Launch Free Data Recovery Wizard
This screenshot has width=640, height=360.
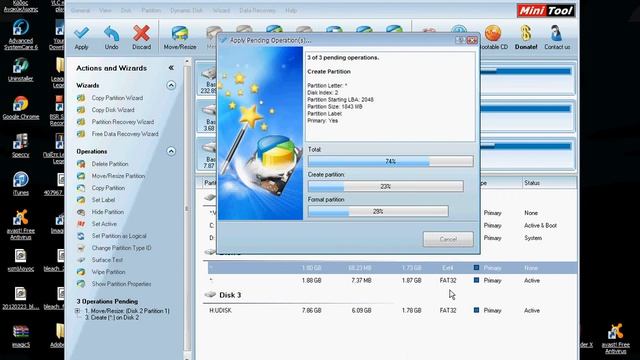(124, 134)
